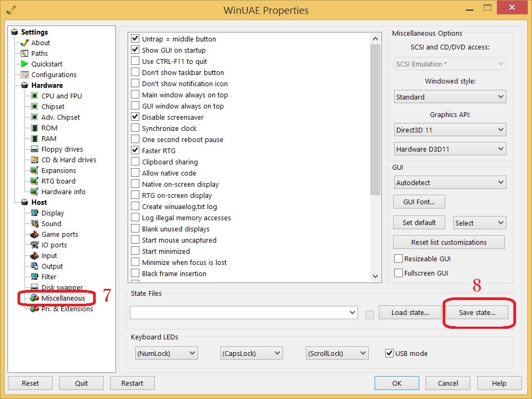Screen dimensions: 532x399
Task: Toggle the USB mode checkbox
Action: tap(389, 353)
